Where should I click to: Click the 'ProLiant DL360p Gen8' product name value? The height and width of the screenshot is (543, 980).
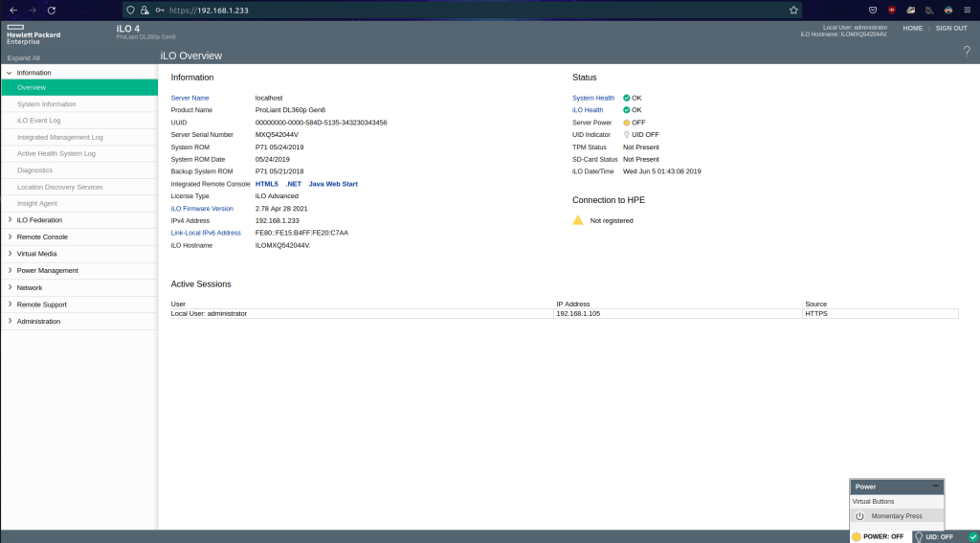pos(290,110)
